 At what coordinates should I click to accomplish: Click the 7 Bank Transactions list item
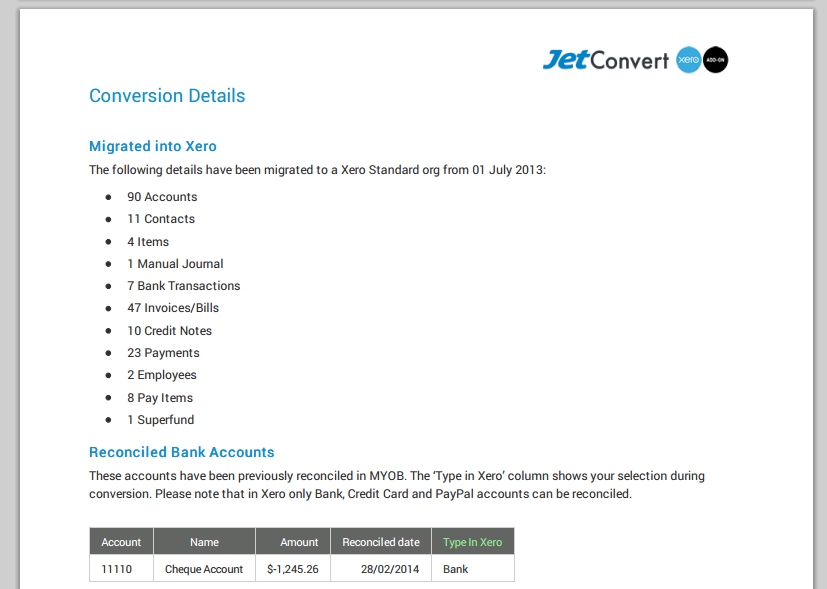pos(183,286)
